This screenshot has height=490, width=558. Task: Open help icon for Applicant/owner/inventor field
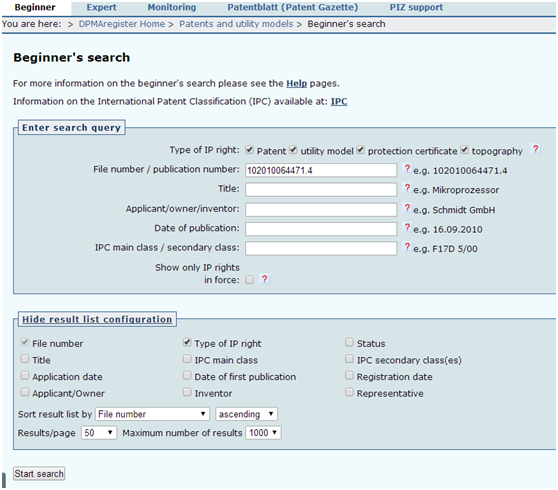coord(407,208)
